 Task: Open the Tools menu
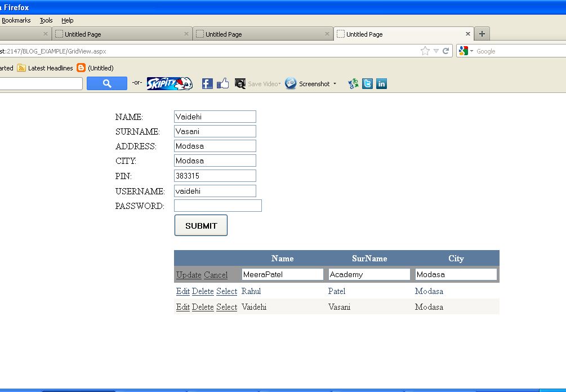[46, 20]
